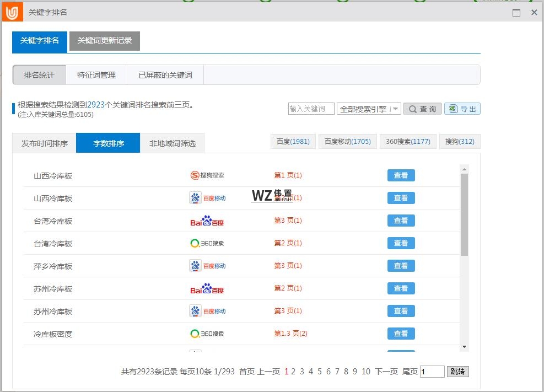Open the 特征词管理 tab
The image size is (544, 392).
tap(96, 74)
